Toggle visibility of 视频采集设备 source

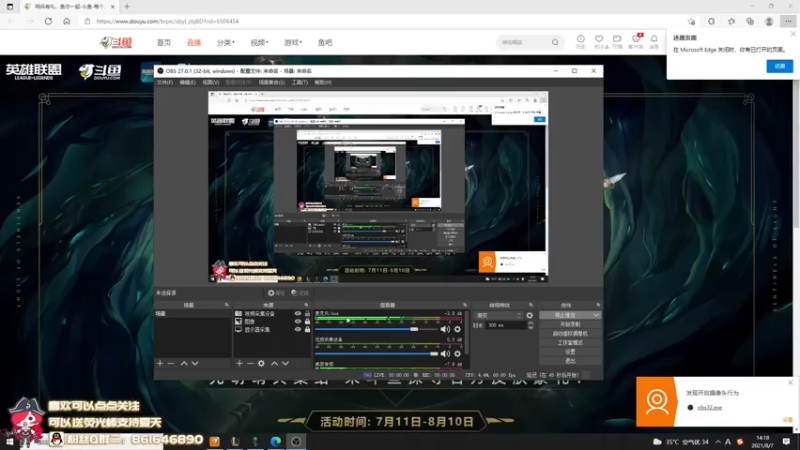coord(298,314)
